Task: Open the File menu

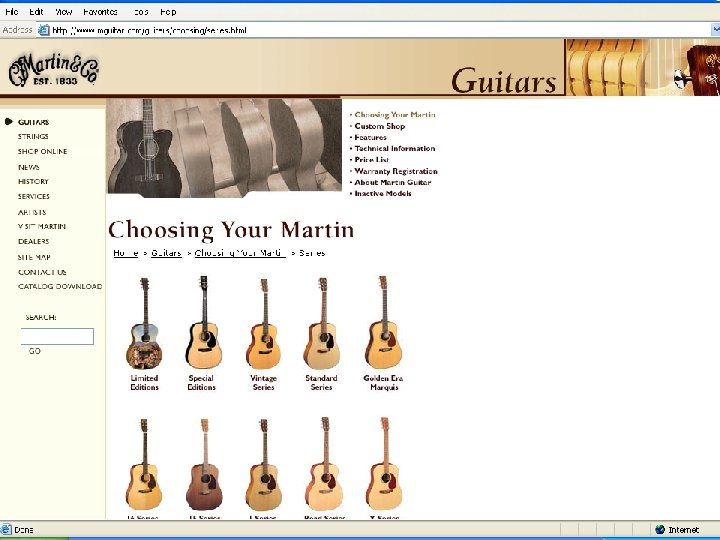Action: (x=12, y=12)
